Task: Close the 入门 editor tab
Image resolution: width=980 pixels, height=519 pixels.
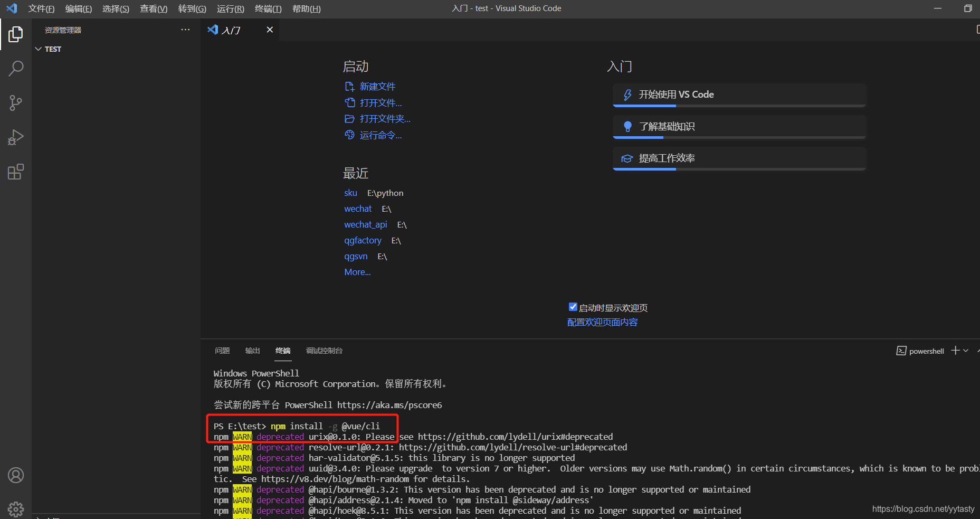Action: tap(270, 30)
